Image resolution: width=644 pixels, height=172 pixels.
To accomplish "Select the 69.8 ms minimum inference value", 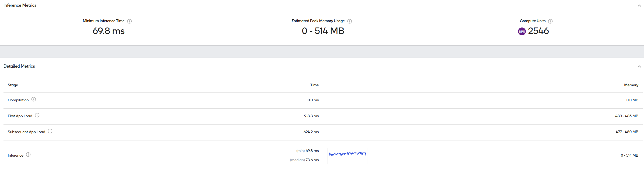I will tap(108, 31).
